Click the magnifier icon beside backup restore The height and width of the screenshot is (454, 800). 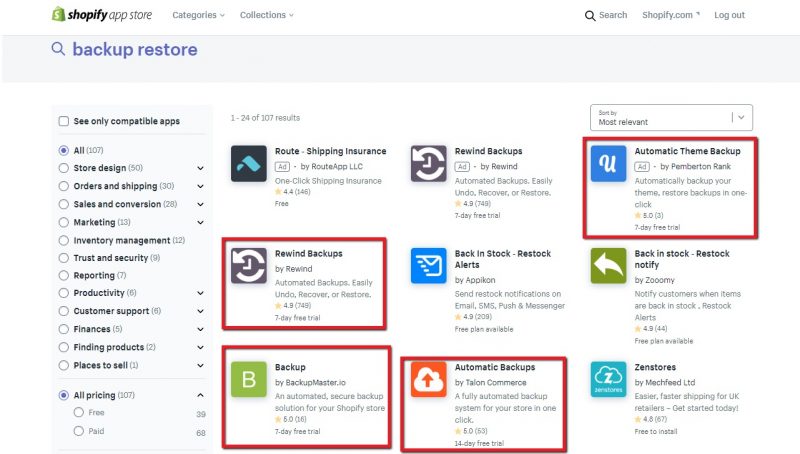[58, 49]
